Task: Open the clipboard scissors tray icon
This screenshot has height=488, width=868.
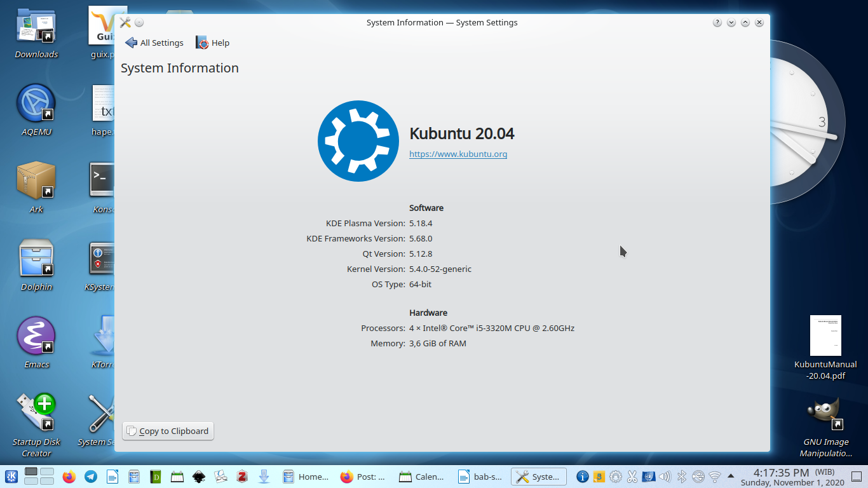Action: pos(632,477)
